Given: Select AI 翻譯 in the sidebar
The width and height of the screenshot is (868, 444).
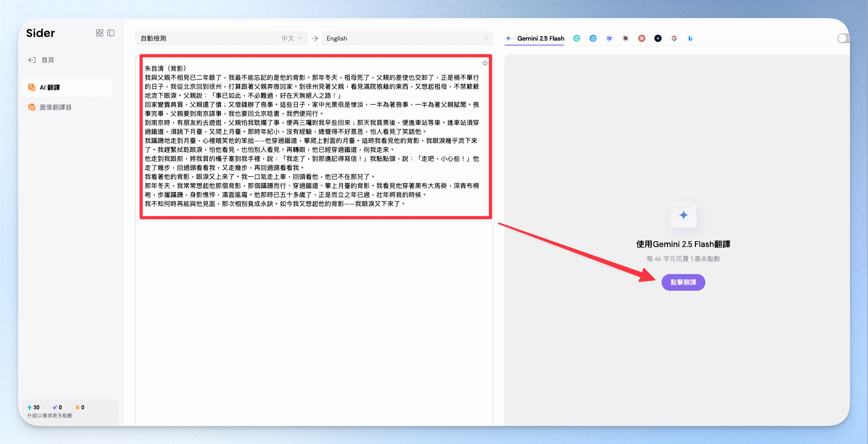Looking at the screenshot, I should coord(50,87).
